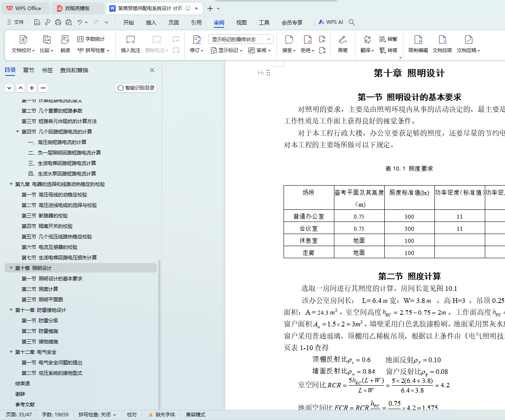
Task: Toggle 拼写检查 status in status bar
Action: pyautogui.click(x=97, y=415)
